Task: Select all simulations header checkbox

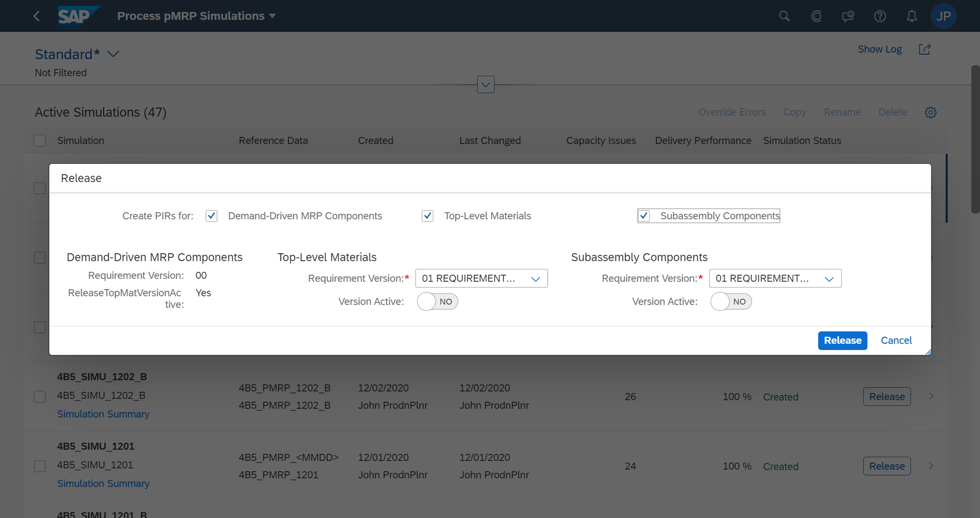Action: click(40, 141)
